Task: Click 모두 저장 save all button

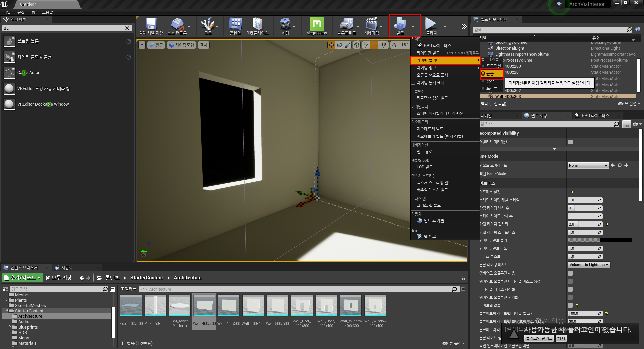Action: point(59,278)
